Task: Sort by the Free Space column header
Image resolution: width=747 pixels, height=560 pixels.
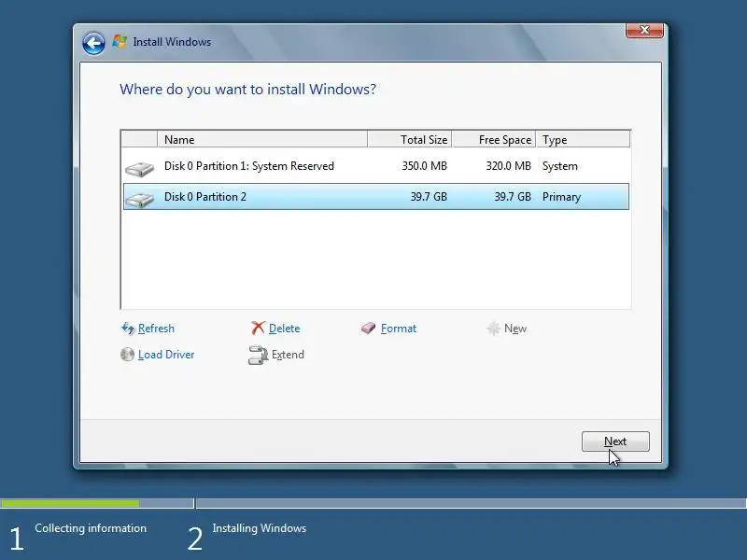Action: point(494,139)
